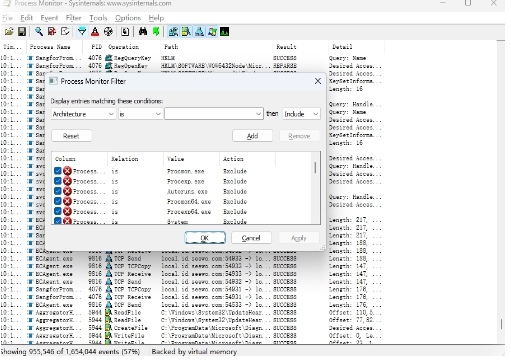This screenshot has width=511, height=363.
Task: Click the ReadFile icon in first AggregatorH row
Action: [109, 313]
